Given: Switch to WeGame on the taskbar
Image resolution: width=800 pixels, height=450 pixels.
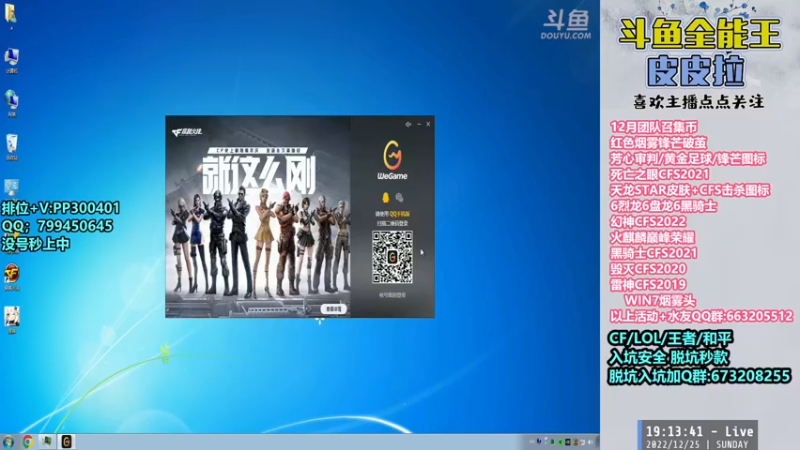Looking at the screenshot, I should 66,441.
